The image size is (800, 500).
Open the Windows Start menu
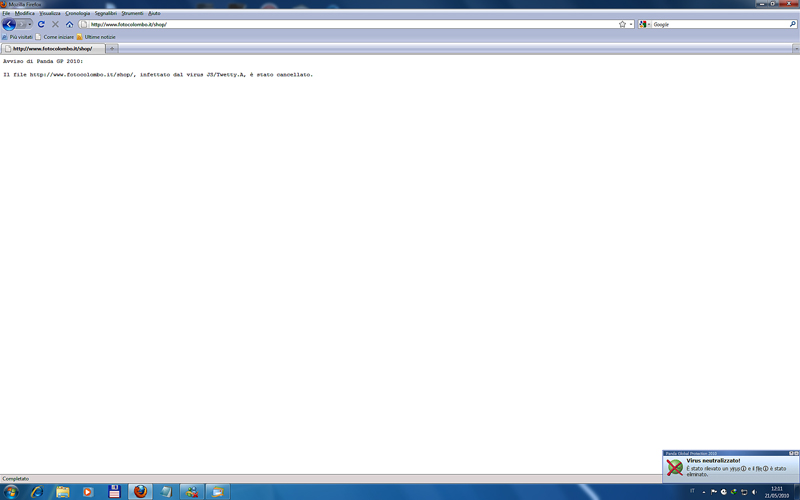click(x=11, y=491)
